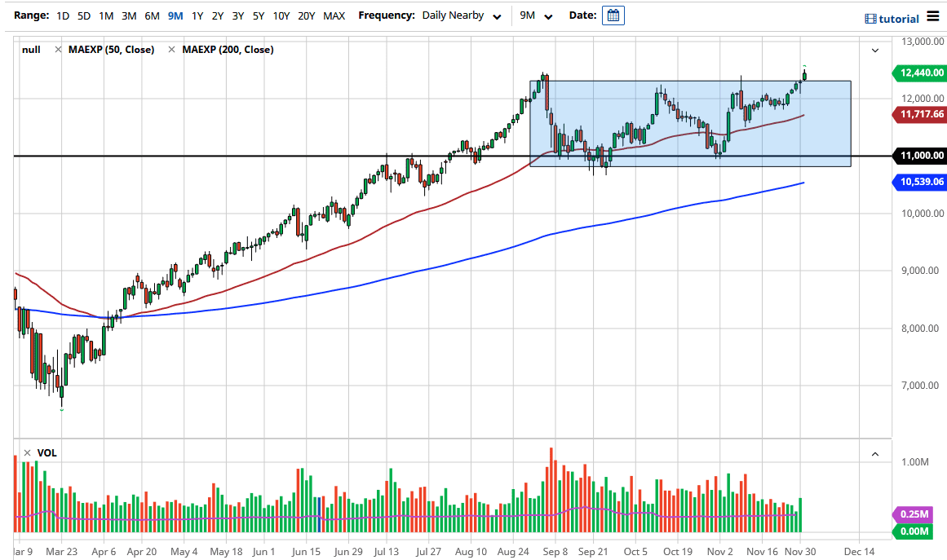Select the 1D range button
This screenshot has height=560, width=947.
[x=62, y=15]
